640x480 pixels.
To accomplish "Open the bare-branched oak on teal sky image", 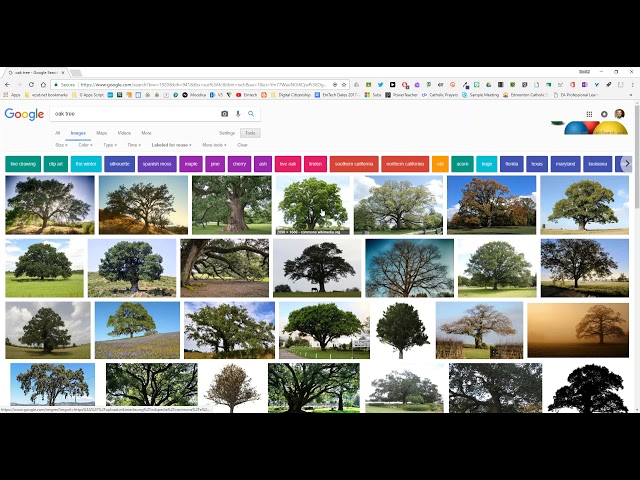I will (x=409, y=268).
